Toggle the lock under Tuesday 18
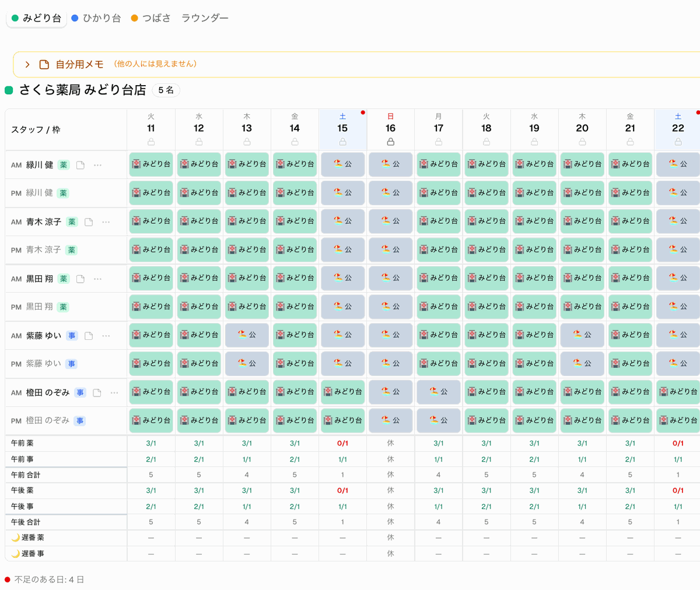Image resolution: width=700 pixels, height=590 pixels. (487, 142)
